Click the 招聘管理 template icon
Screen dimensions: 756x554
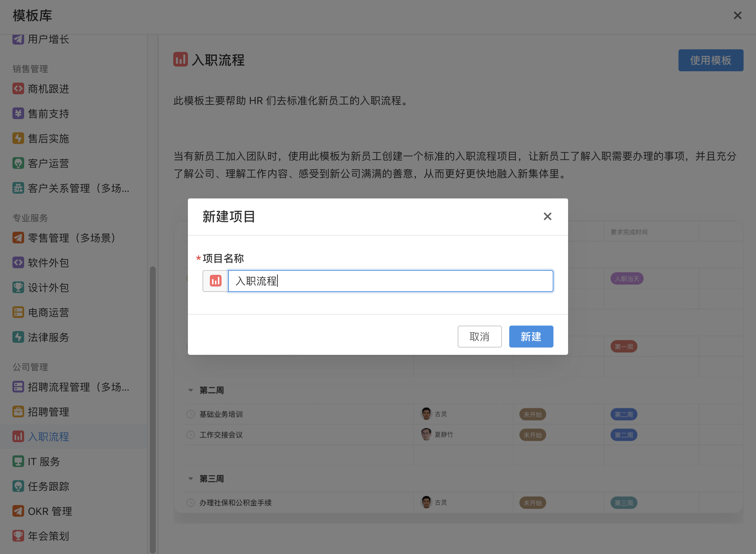coord(18,411)
